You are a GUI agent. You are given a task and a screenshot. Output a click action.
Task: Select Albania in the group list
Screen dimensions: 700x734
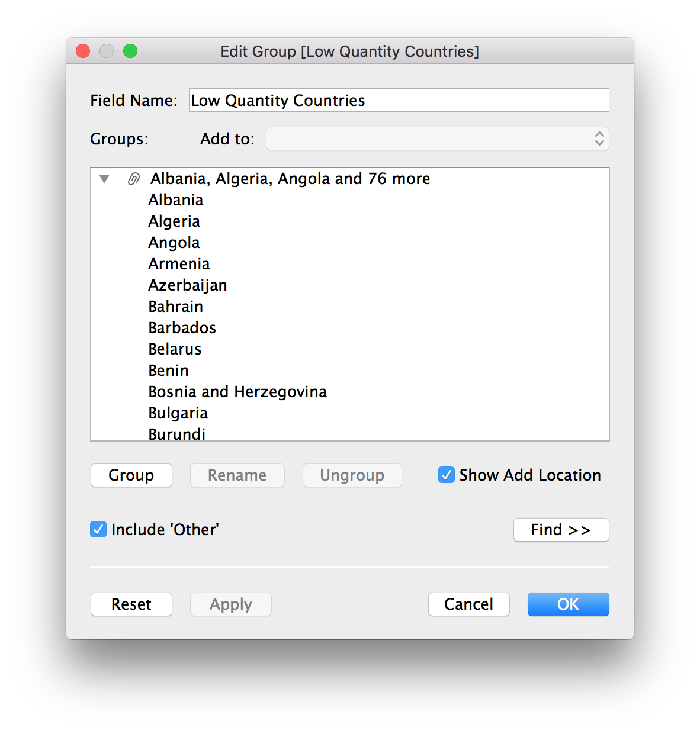pos(176,200)
